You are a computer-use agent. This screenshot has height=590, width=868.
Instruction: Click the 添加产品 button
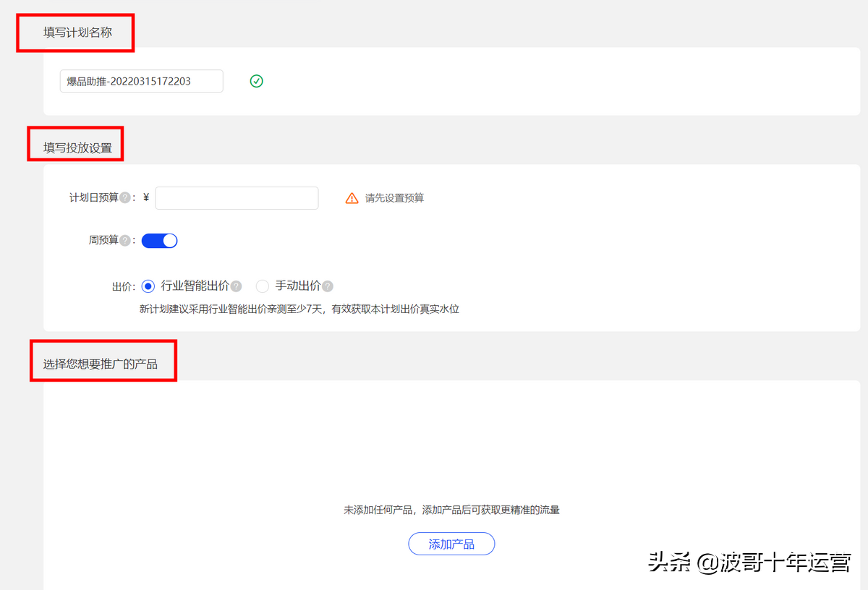click(451, 544)
